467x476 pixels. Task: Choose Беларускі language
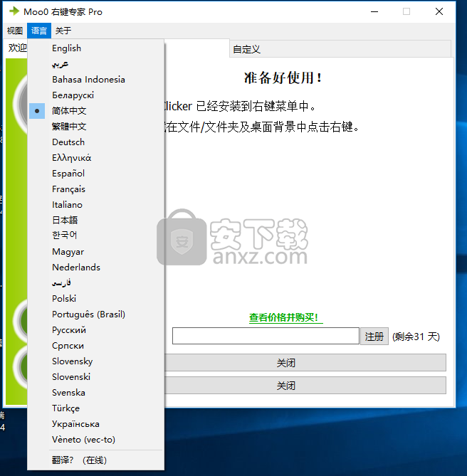point(96,95)
